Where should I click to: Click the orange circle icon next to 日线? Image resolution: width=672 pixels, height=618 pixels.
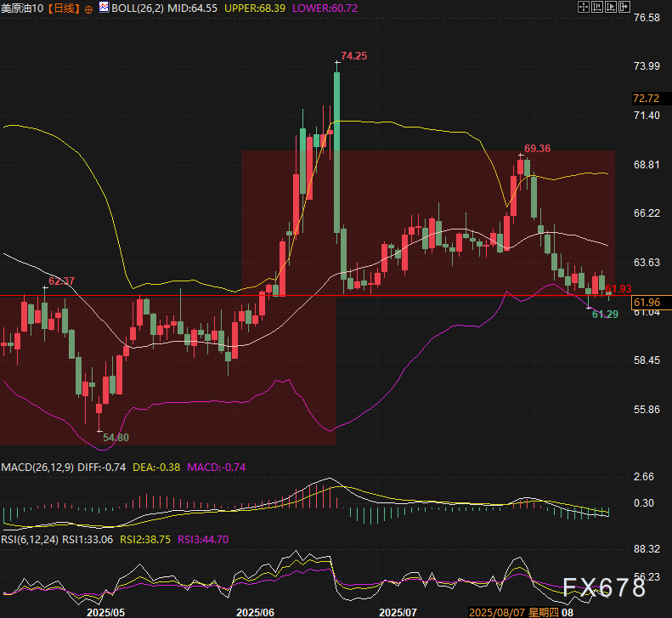coord(89,8)
